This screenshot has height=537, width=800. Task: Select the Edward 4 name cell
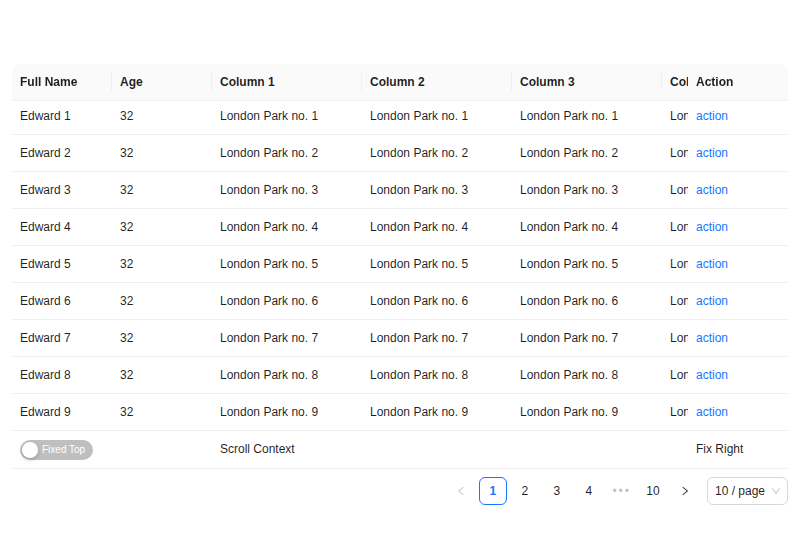click(45, 227)
